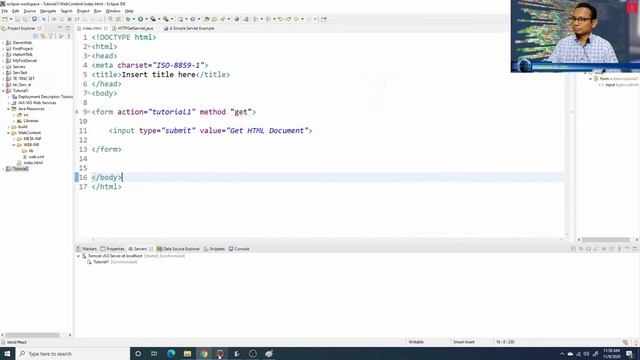Click line 4 meta charset text
The height and width of the screenshot is (360, 640).
click(x=150, y=65)
